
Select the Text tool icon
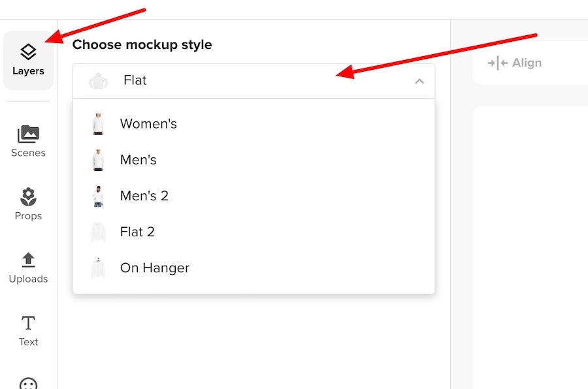tap(28, 322)
